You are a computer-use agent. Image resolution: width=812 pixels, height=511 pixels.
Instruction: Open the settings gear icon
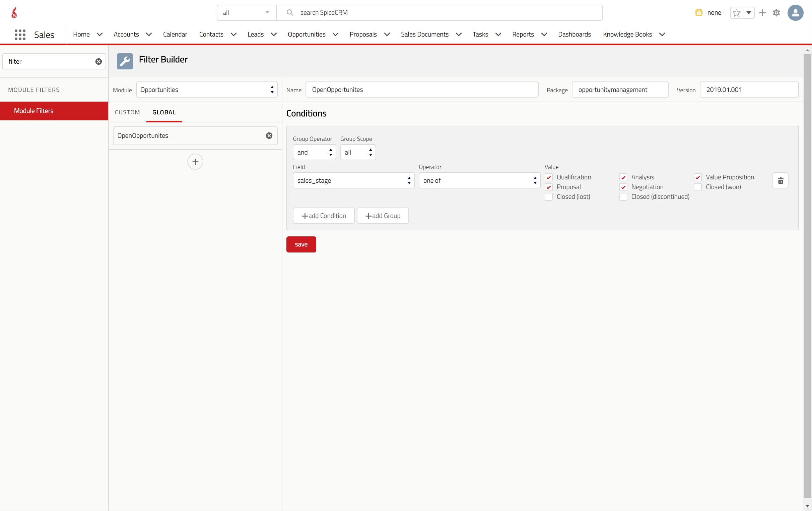(x=776, y=13)
